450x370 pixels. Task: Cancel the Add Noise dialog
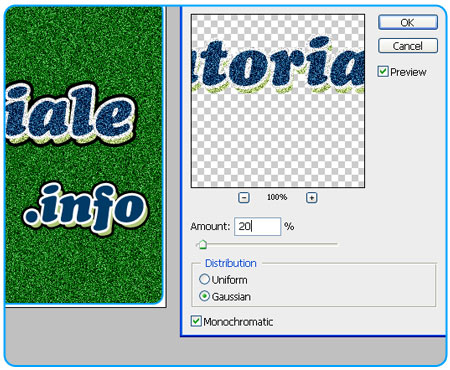click(x=408, y=46)
